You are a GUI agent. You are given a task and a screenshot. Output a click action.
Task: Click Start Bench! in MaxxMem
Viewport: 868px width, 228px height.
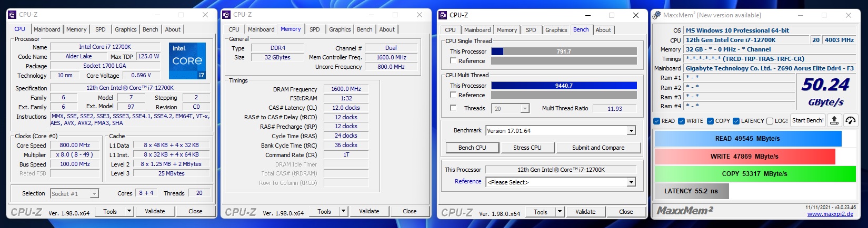tap(808, 120)
